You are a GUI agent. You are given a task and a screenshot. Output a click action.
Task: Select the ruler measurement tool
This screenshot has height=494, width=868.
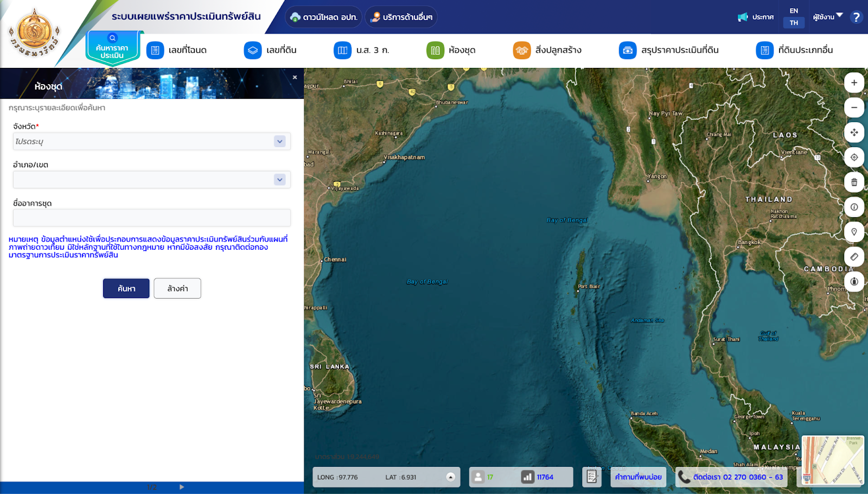[x=854, y=257]
